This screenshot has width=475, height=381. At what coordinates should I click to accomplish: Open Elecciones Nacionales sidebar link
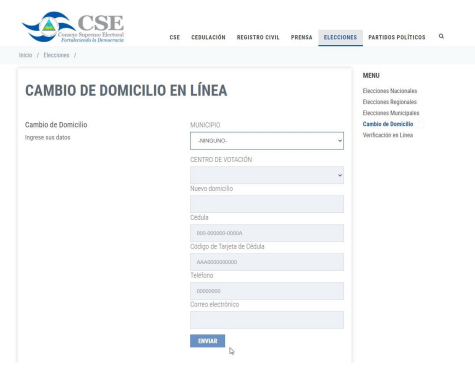[x=390, y=91]
